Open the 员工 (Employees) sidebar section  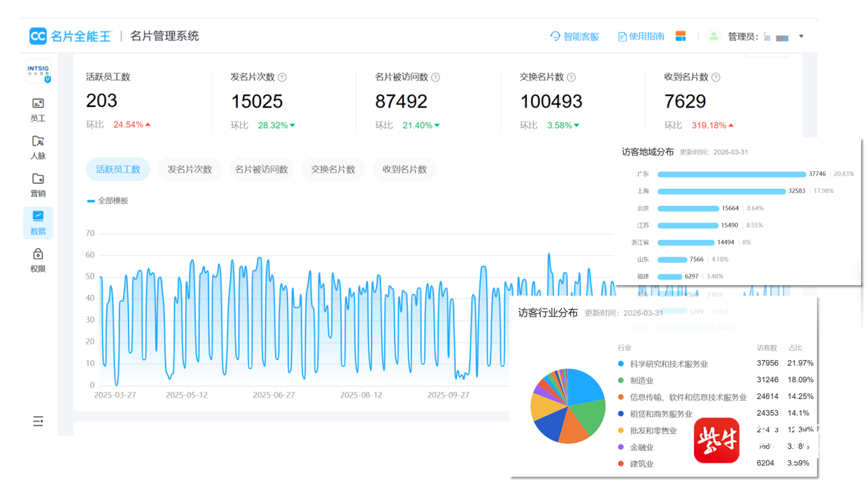[38, 110]
